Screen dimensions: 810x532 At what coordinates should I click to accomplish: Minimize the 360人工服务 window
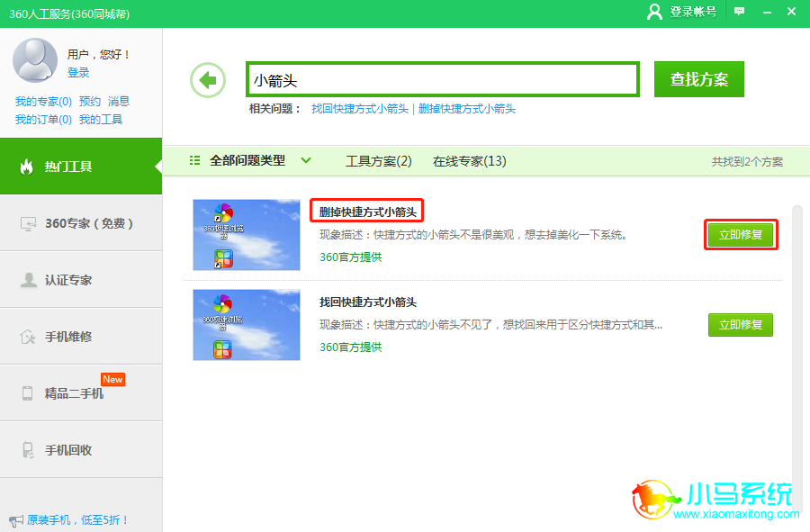[767, 12]
